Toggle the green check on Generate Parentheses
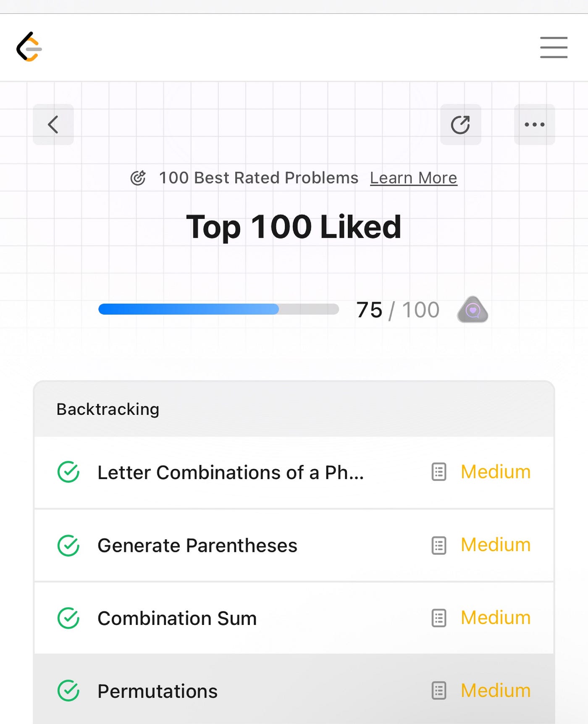 point(68,545)
